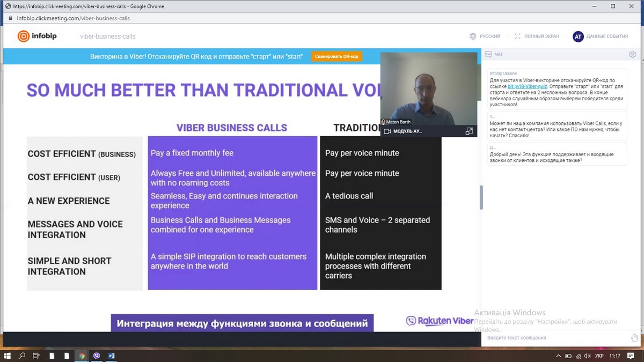Screen dimensions: 644x362
Task: Open the УКР keyboard language switcher
Action: click(599, 356)
